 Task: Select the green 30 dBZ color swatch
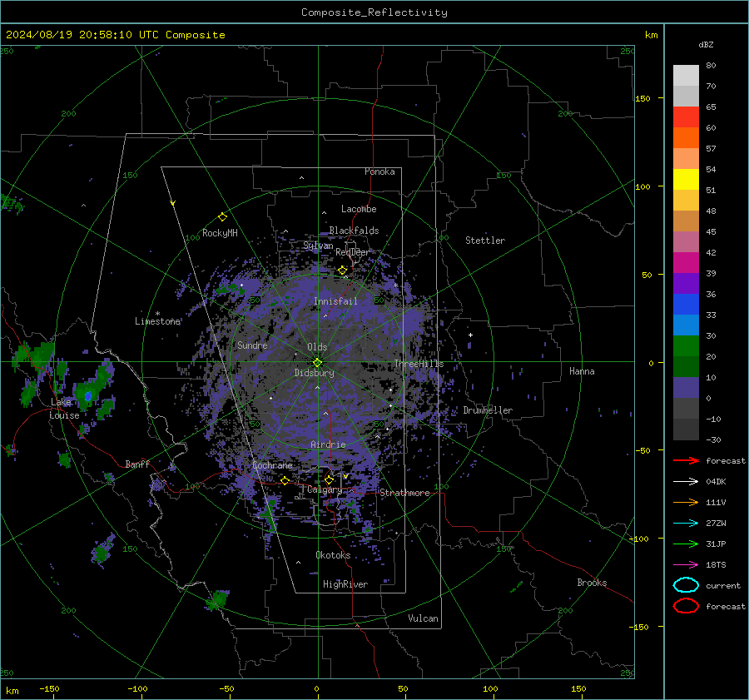pos(686,345)
